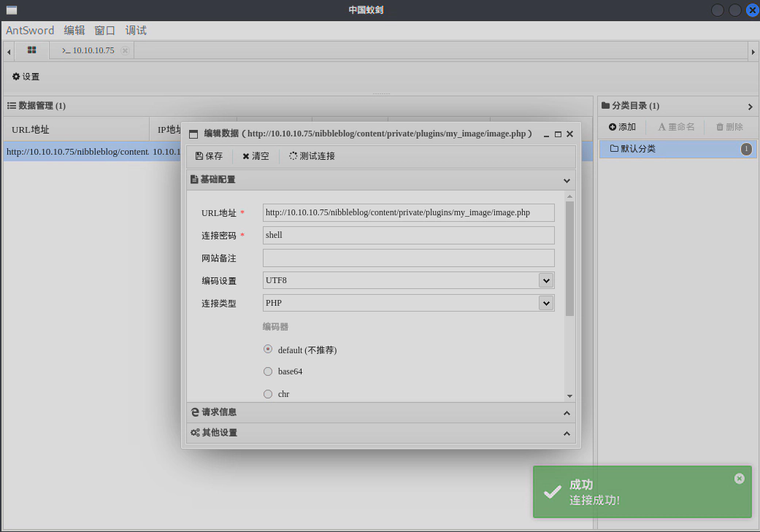Click the Clear (清空) X icon
760x532 pixels.
coord(246,156)
